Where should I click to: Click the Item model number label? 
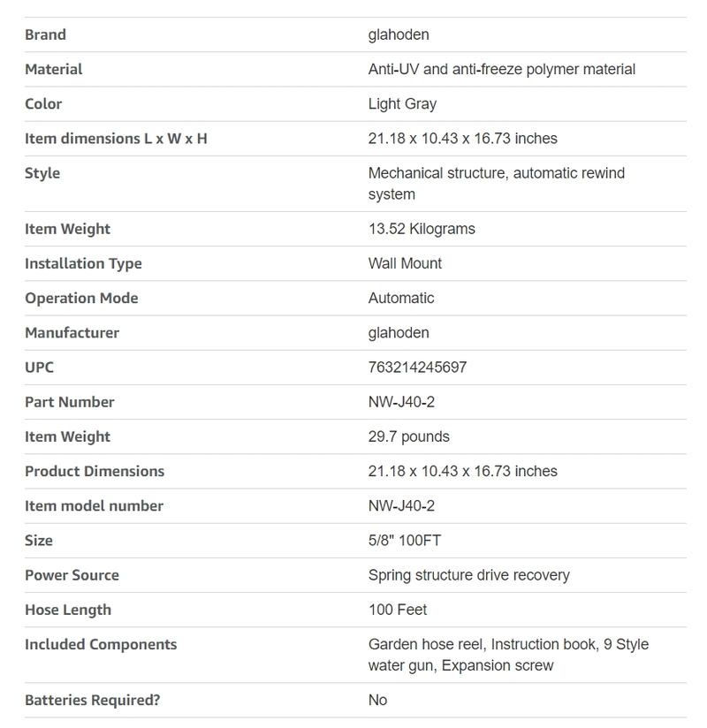coord(94,505)
